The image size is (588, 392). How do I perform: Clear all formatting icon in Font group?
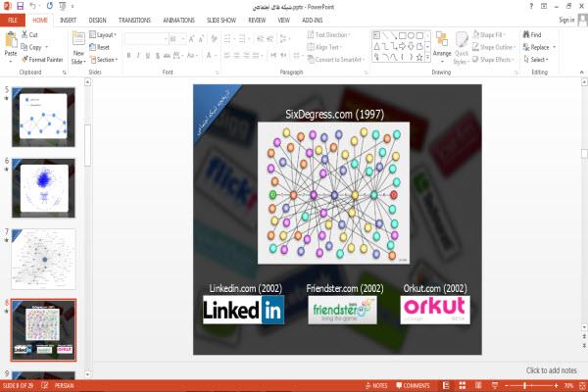[x=214, y=38]
